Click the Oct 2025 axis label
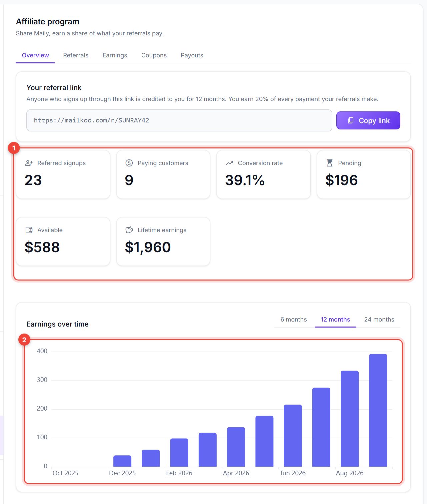Viewport: 427px width, 504px height. pyautogui.click(x=65, y=473)
